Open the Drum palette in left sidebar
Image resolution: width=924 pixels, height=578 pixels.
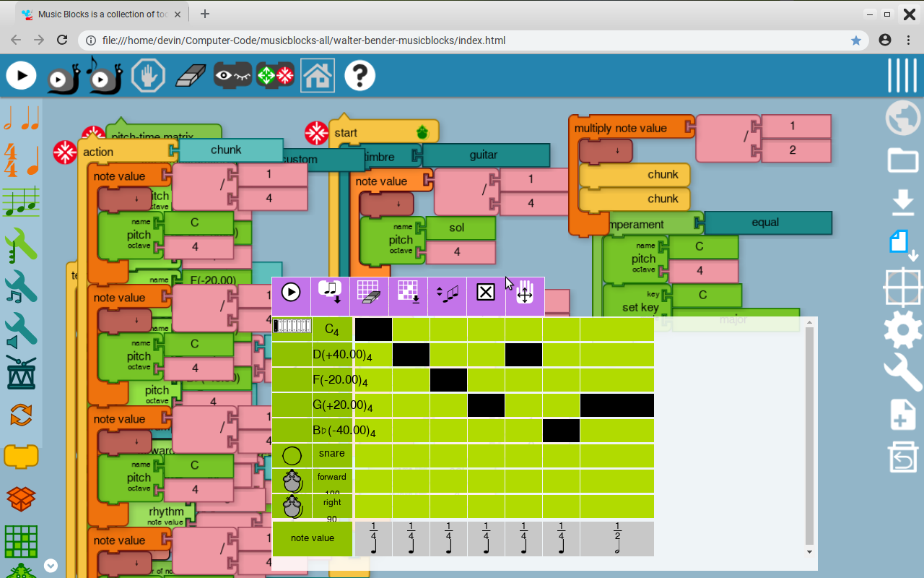tap(21, 372)
